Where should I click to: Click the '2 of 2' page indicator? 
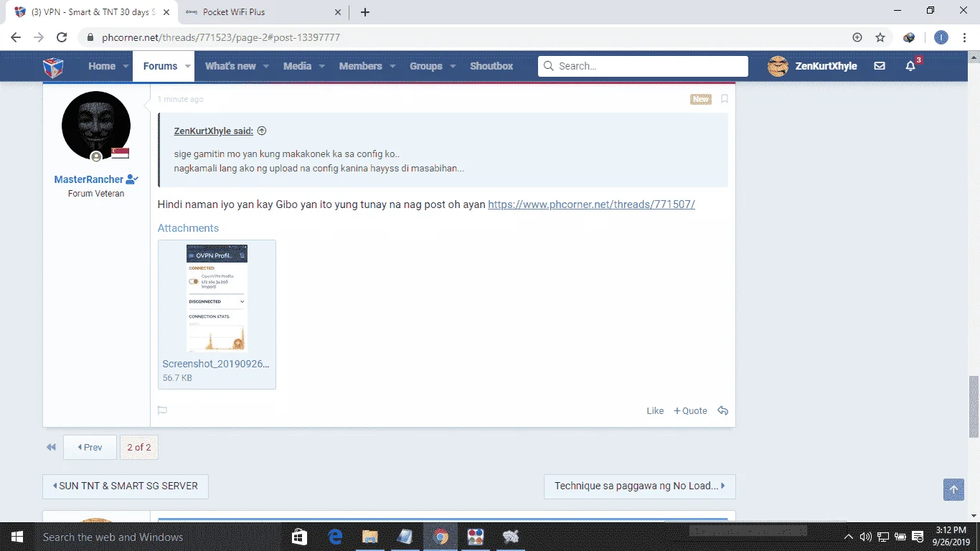click(x=139, y=447)
